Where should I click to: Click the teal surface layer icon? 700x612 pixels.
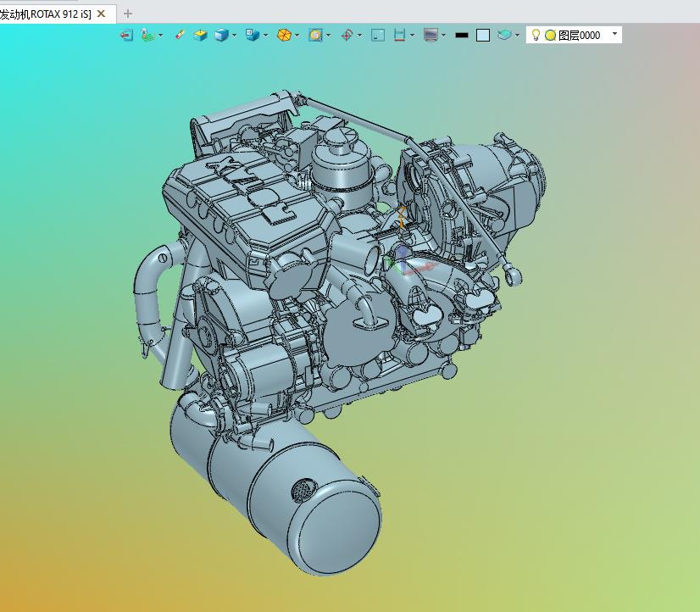[x=504, y=35]
